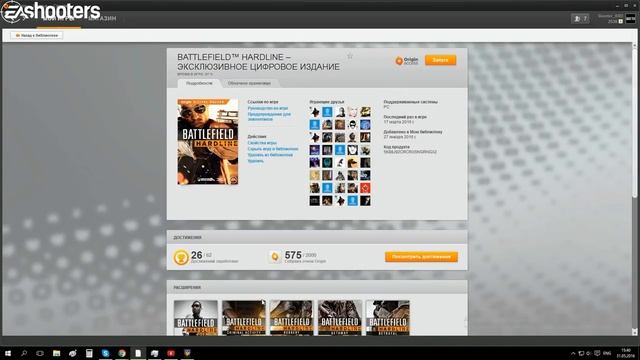Click the Origin points icon beside 575
Image resolution: width=640 pixels, height=360 pixels.
tap(275, 257)
